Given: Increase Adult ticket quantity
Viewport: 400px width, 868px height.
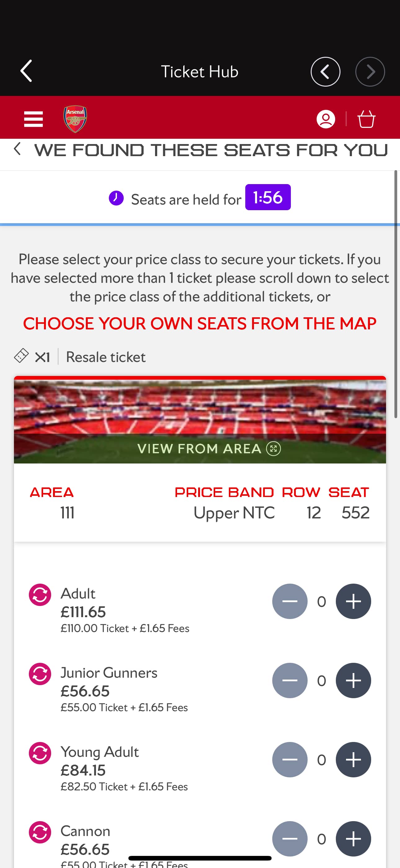Looking at the screenshot, I should tap(353, 601).
